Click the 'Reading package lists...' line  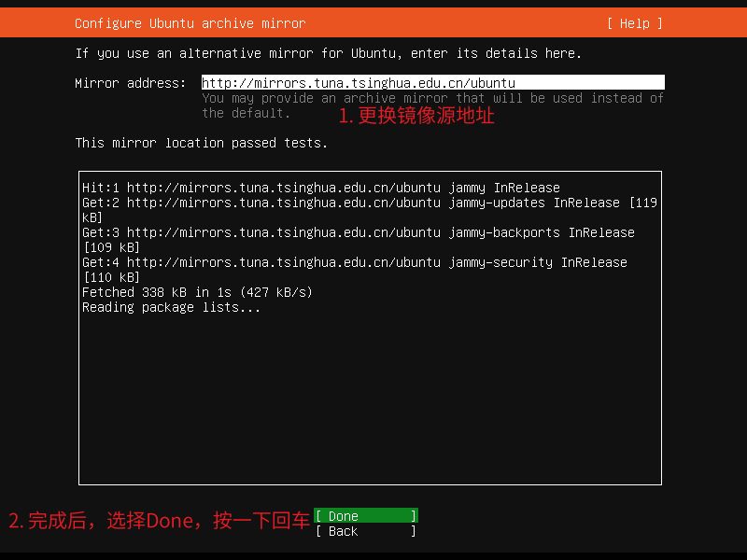(x=171, y=307)
